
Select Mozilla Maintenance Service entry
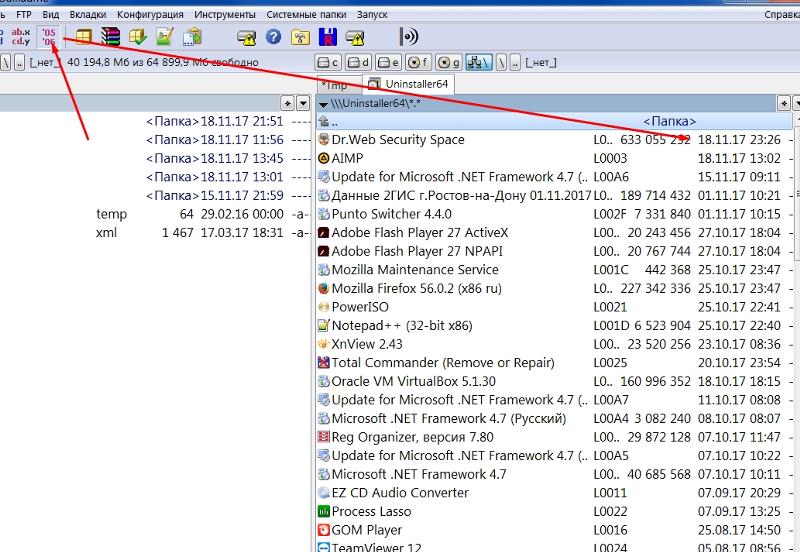click(554, 269)
